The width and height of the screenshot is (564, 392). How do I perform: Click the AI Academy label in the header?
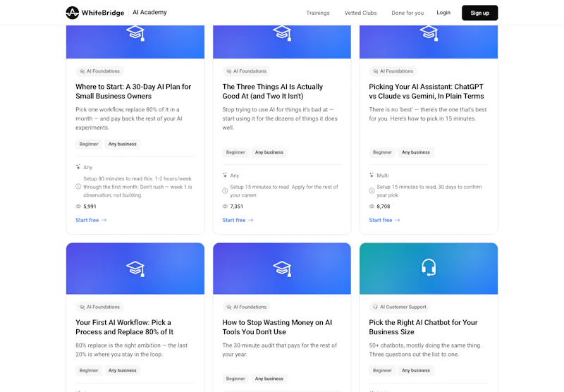coord(149,12)
